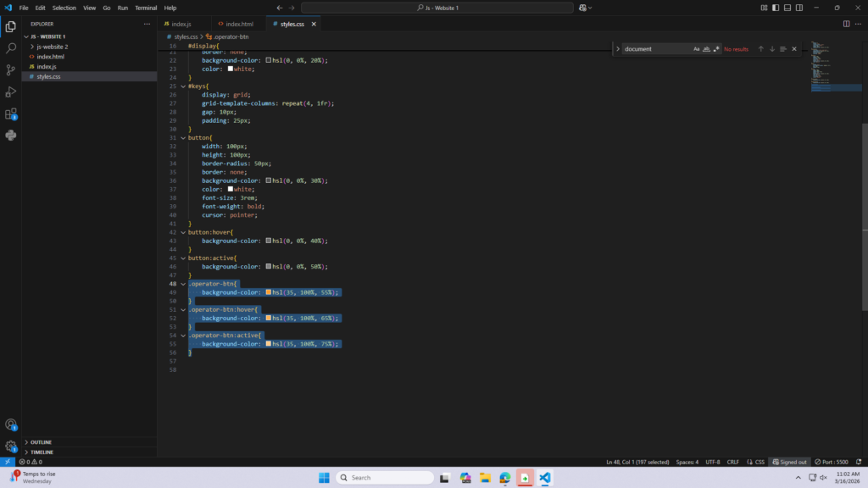The width and height of the screenshot is (868, 488).
Task: Toggle Use Regular Expression in find
Action: coord(716,49)
